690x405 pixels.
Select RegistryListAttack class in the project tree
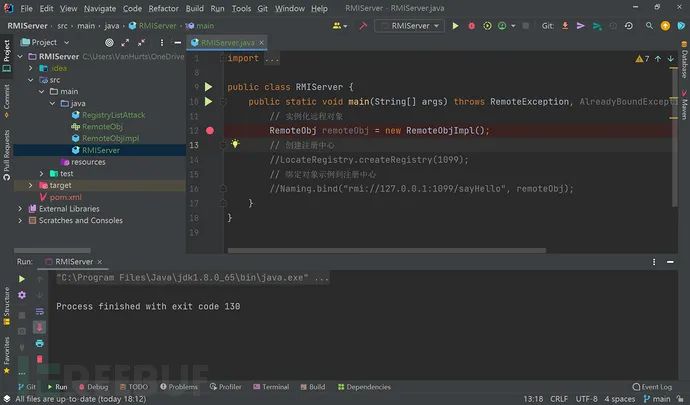114,115
